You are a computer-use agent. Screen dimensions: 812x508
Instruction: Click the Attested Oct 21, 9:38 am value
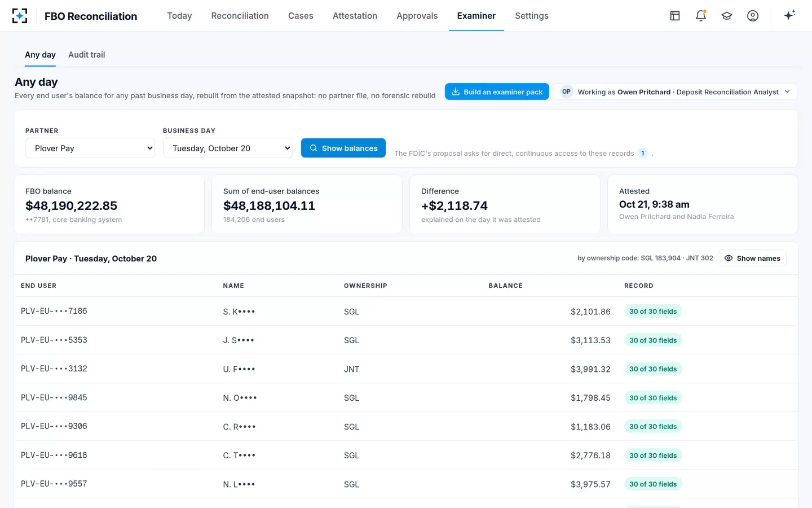click(x=654, y=204)
